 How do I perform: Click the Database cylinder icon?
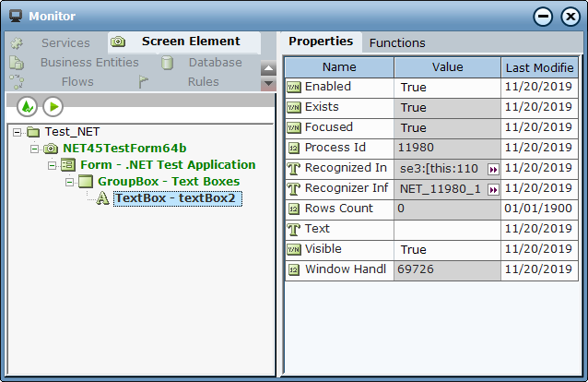tap(167, 63)
